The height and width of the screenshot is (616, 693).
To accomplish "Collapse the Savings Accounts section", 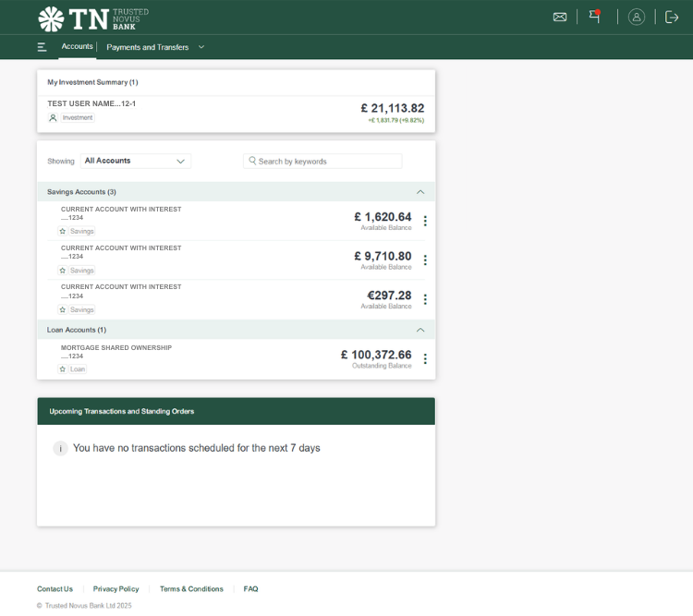I will [x=420, y=192].
